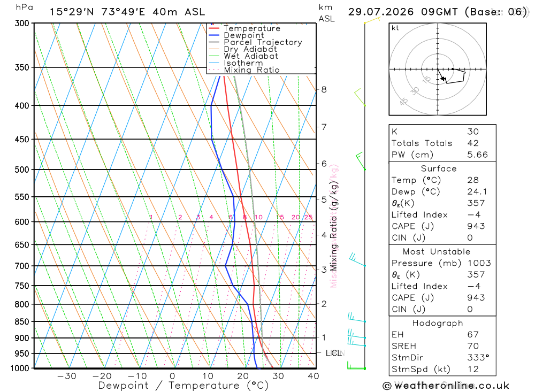
Task: Click the Totals Totals value 42
Action: click(x=473, y=143)
